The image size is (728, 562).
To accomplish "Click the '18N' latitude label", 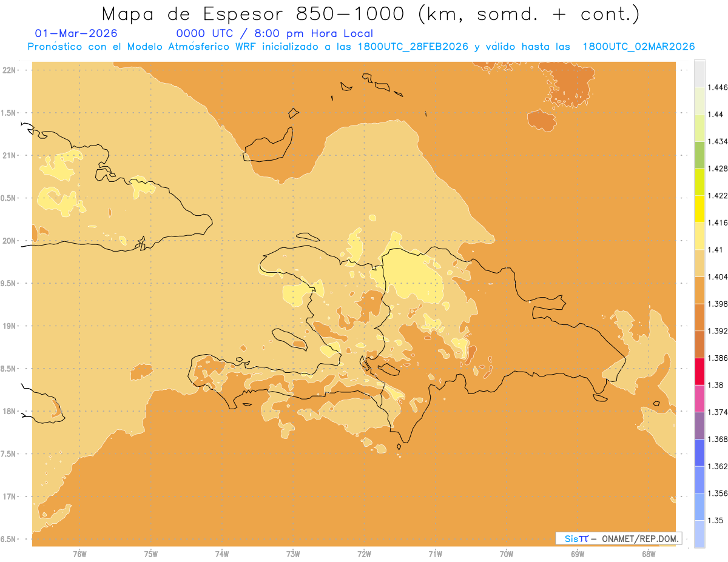I will point(9,412).
